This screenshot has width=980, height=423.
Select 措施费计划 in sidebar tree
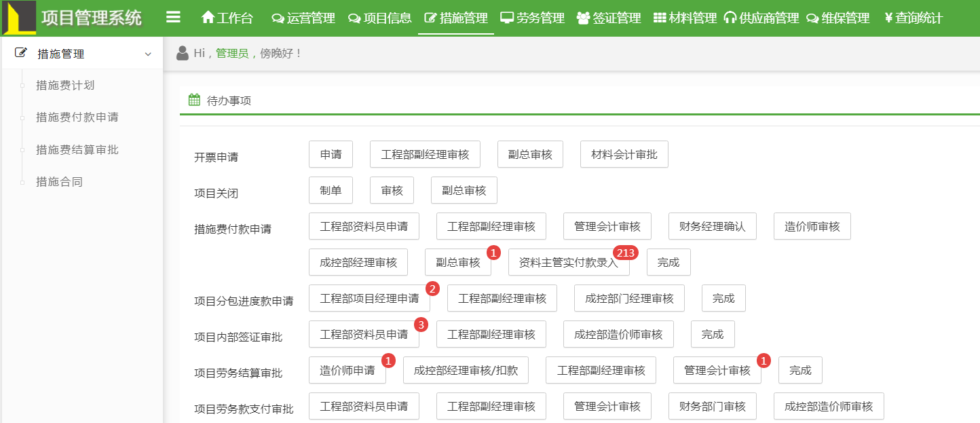point(65,86)
